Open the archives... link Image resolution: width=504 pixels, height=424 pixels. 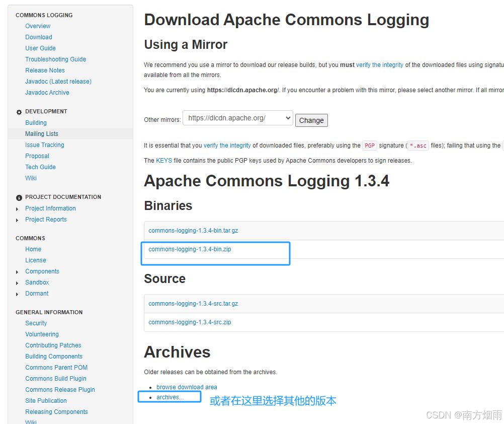[x=170, y=396]
